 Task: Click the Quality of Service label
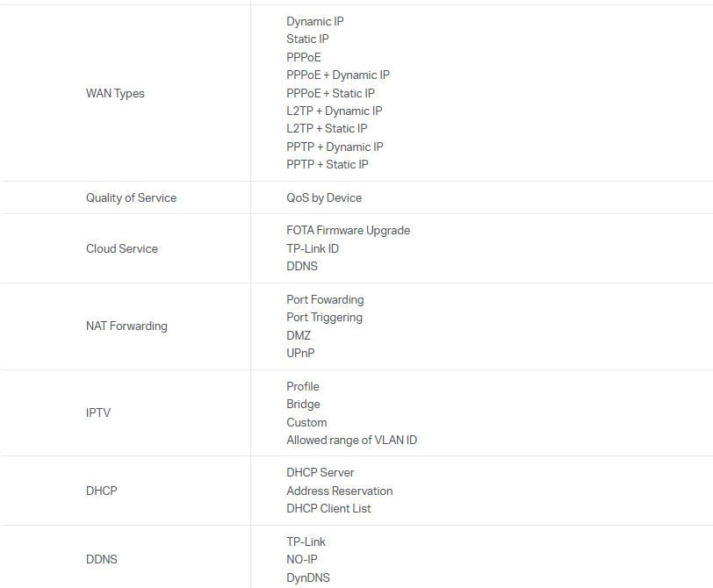(x=131, y=197)
